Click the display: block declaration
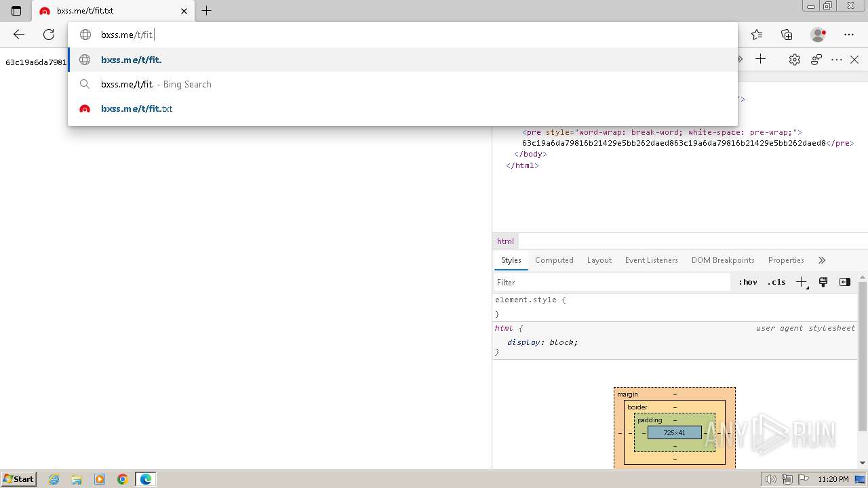 [542, 342]
